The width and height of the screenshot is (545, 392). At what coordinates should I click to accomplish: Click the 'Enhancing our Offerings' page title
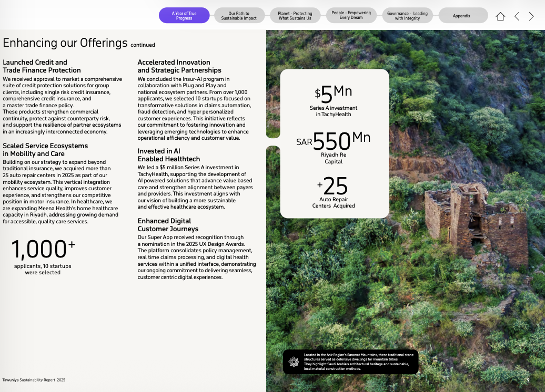point(65,43)
